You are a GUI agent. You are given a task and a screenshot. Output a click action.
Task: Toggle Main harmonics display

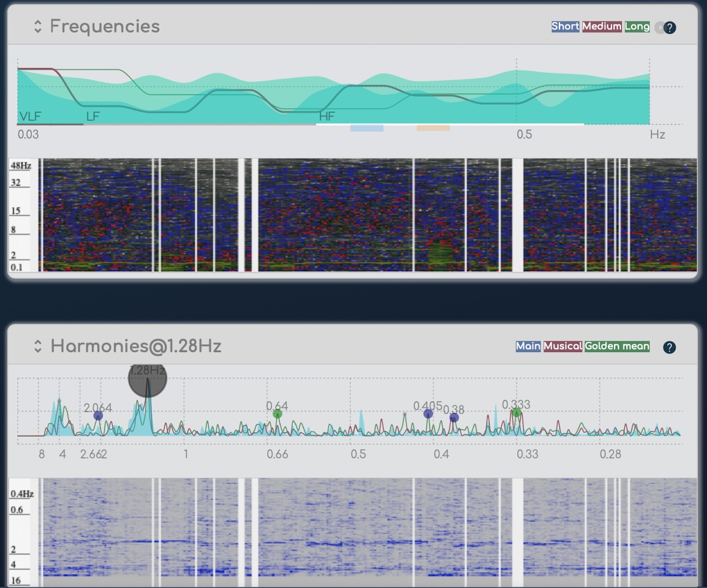click(x=527, y=347)
